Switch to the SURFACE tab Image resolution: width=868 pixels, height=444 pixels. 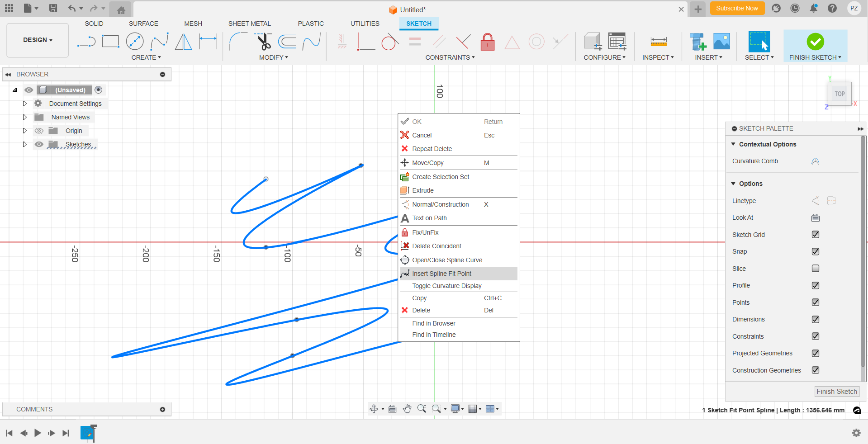[x=143, y=24]
